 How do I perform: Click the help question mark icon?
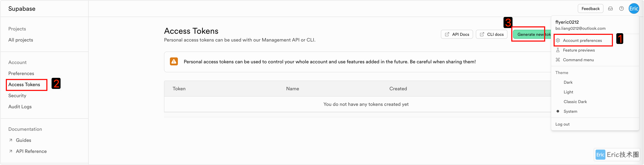[x=621, y=8]
